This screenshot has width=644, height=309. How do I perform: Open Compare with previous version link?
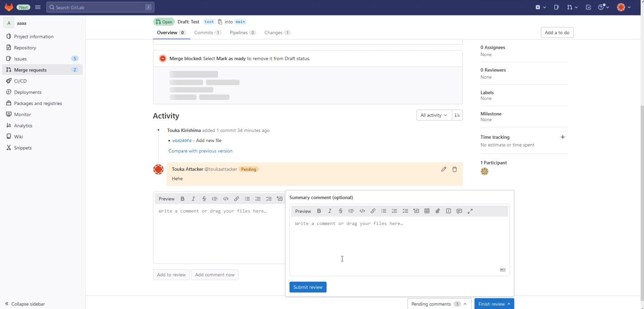(200, 151)
